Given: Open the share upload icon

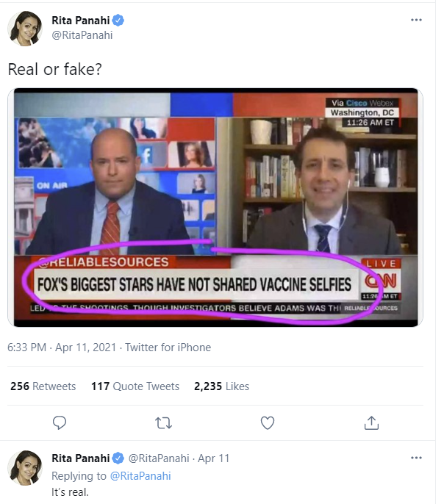Looking at the screenshot, I should [x=371, y=422].
